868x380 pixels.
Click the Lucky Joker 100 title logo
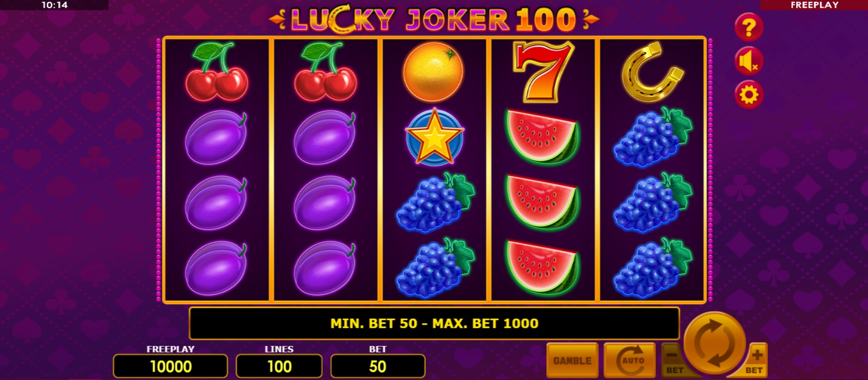[x=434, y=19]
